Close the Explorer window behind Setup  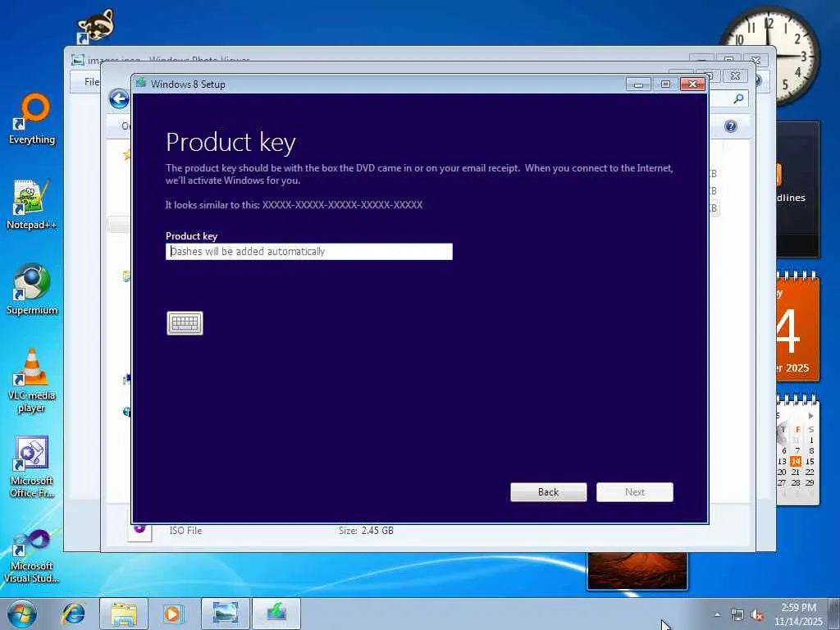click(735, 76)
